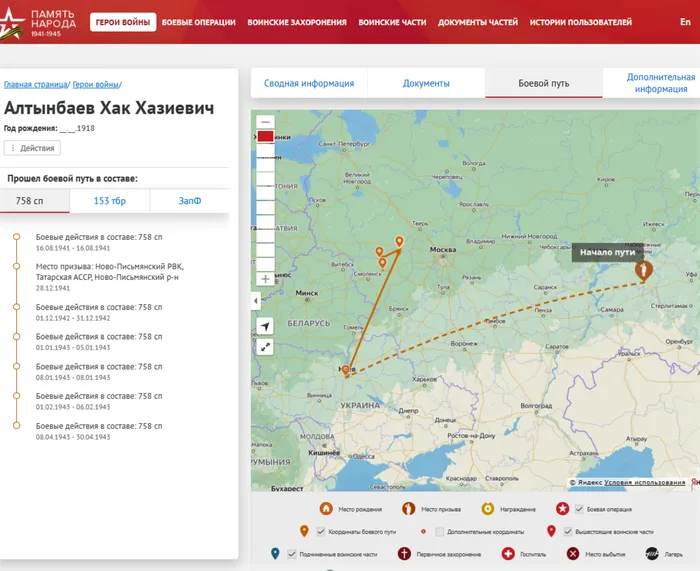Expand the map to fullscreen
700x571 pixels.
pos(265,347)
